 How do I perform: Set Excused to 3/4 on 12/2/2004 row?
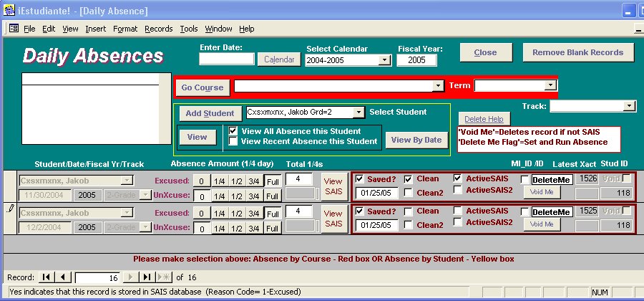(x=254, y=214)
